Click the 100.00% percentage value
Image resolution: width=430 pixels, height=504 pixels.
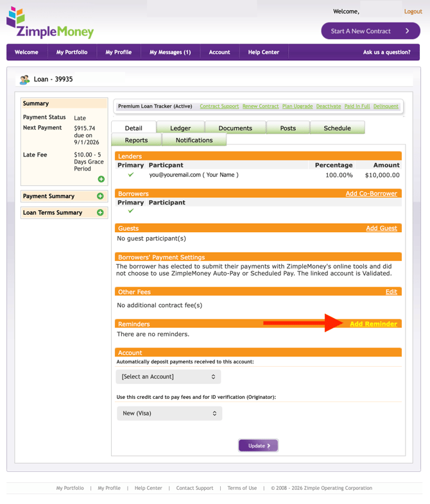pyautogui.click(x=339, y=175)
